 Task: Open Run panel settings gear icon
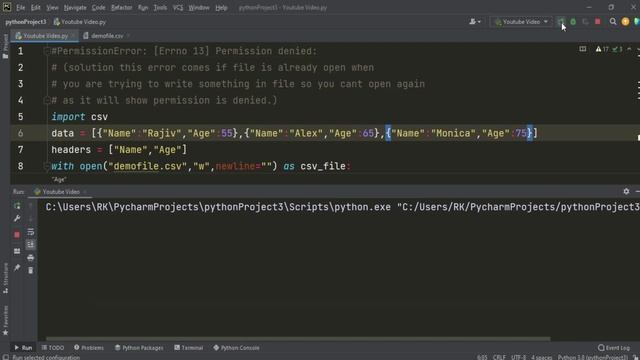(626, 191)
